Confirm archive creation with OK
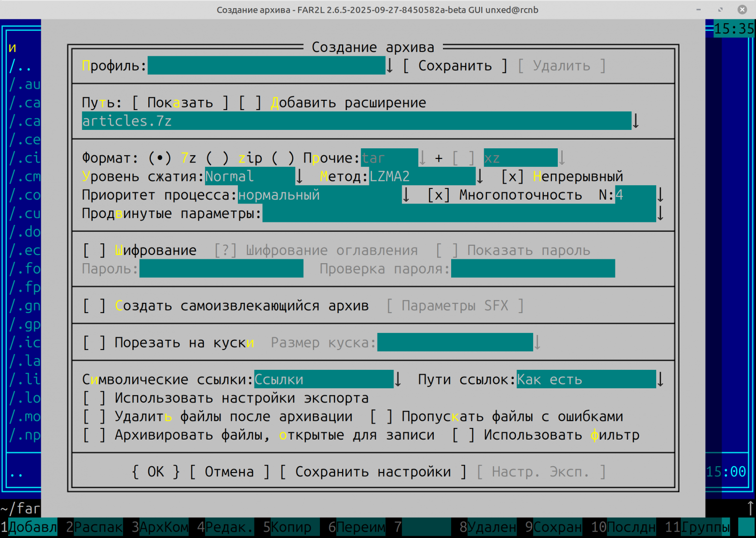The image size is (756, 538). coord(156,472)
